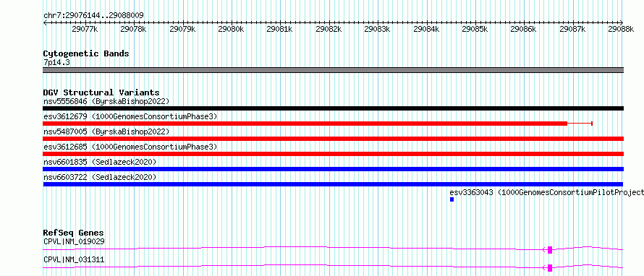The image size is (644, 276).
Task: Open variant label nsv5556846 (ByrskaBishop2022)
Action: [x=106, y=101]
